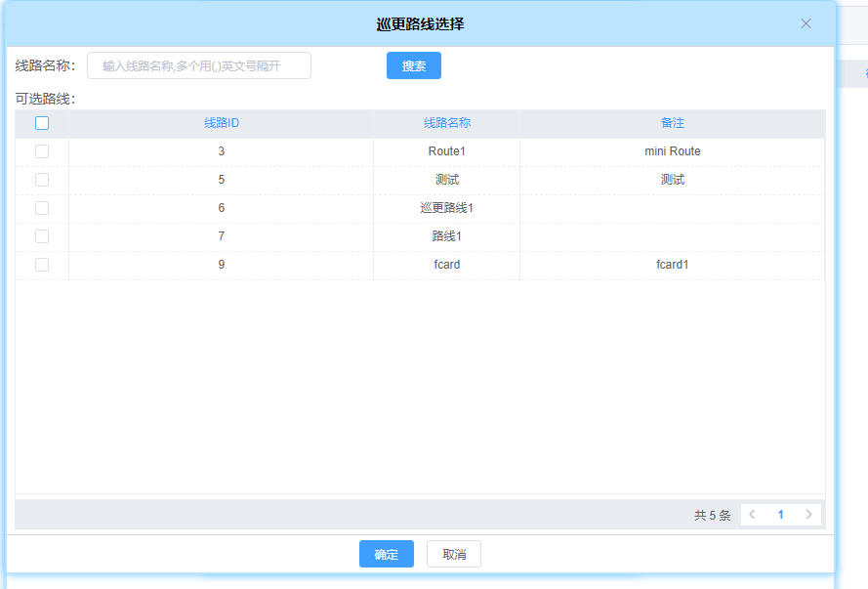Click the 线路名称 column header
The height and width of the screenshot is (589, 868).
tap(447, 123)
